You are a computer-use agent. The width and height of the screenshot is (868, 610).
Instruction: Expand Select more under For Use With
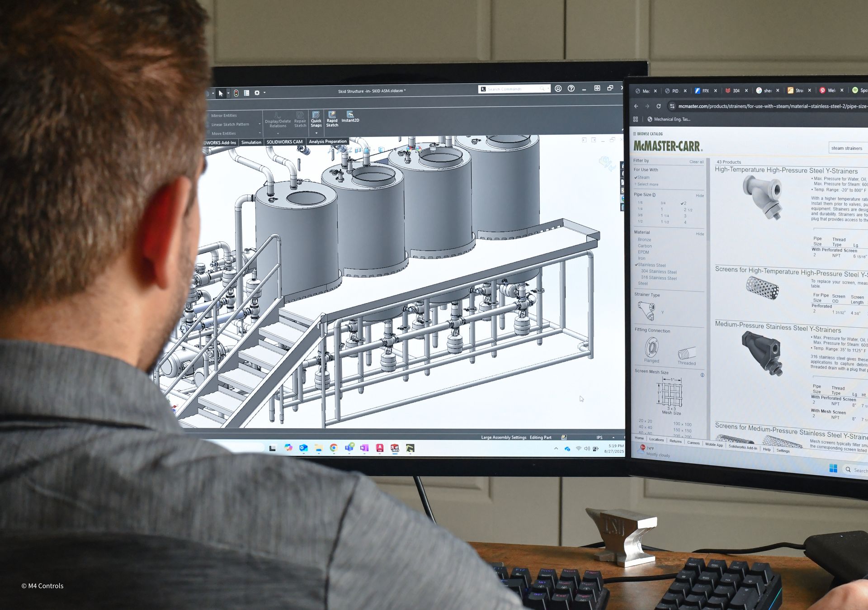coord(646,184)
